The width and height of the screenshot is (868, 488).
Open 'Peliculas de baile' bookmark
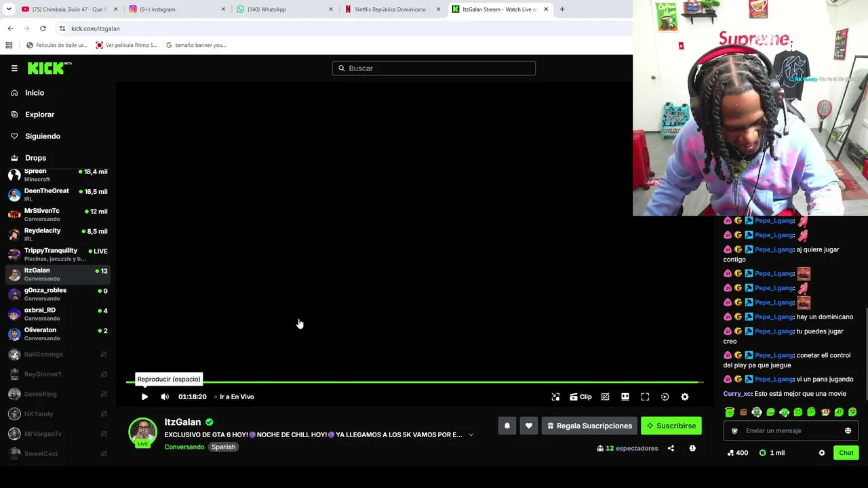tap(56, 45)
